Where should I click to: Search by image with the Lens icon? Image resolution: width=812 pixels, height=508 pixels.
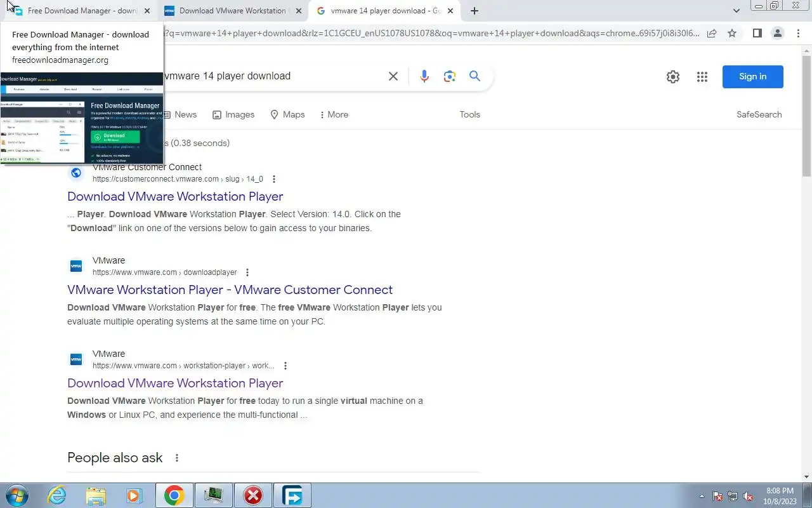coord(450,76)
